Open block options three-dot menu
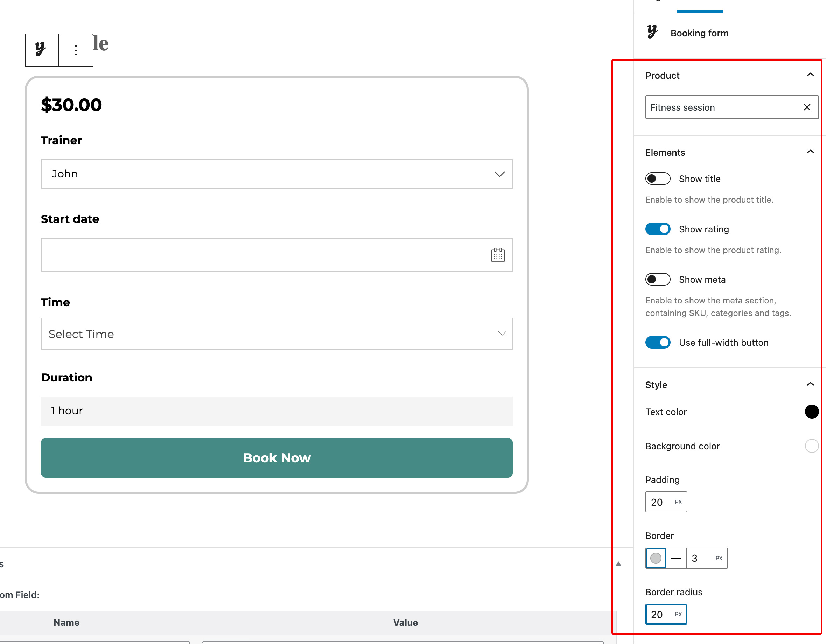 (76, 50)
